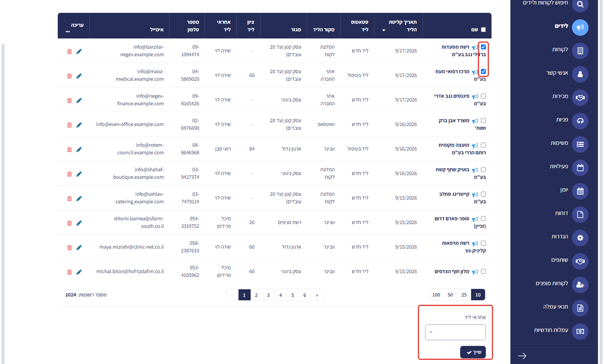Show 100 records per page

436,295
